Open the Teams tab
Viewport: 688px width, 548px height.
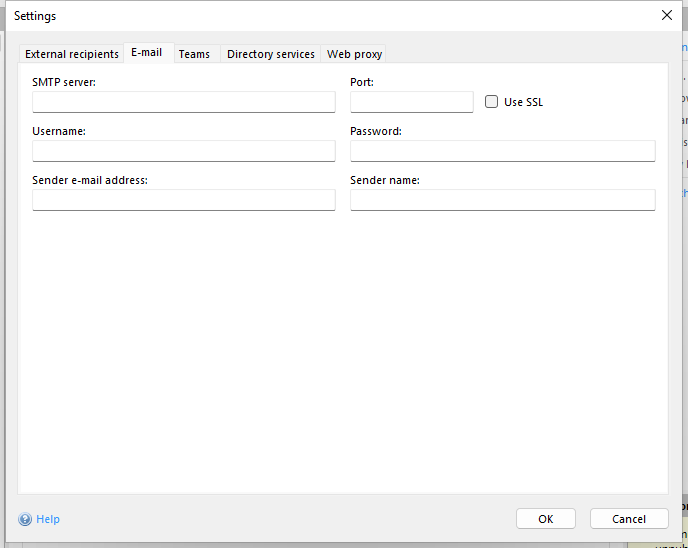point(194,54)
